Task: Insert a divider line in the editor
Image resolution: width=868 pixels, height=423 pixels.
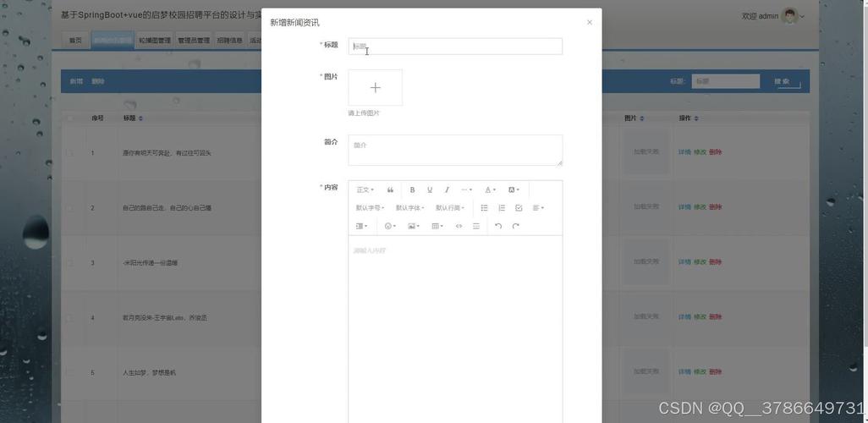Action: tap(476, 226)
